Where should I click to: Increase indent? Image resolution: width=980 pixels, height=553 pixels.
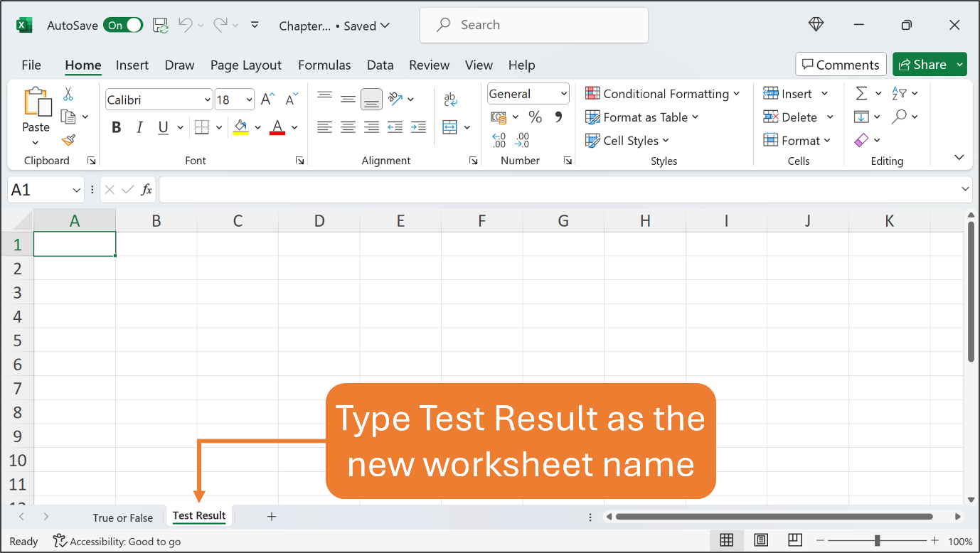419,127
